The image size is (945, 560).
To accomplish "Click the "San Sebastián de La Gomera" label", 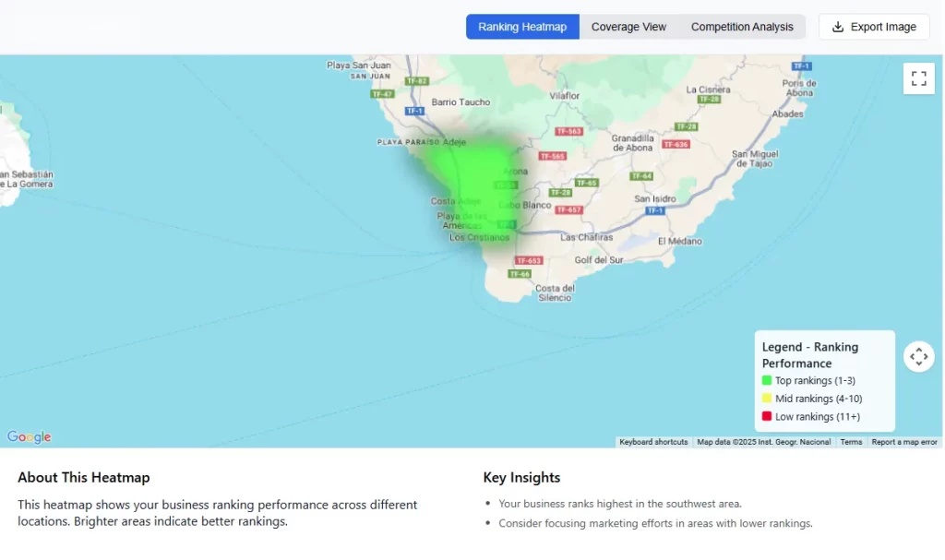I will click(27, 179).
